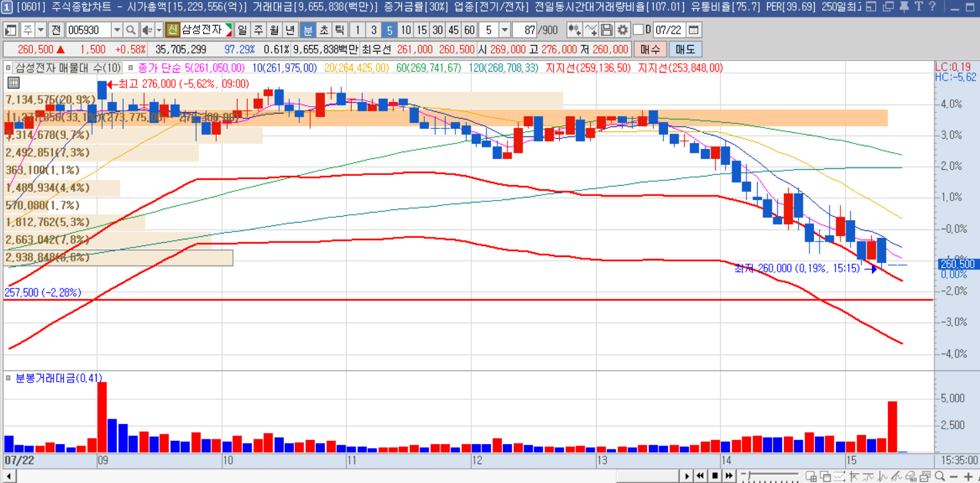Click the magnifier zoom icon at bottom
Image resolution: width=980 pixels, height=483 pixels.
pos(940,476)
